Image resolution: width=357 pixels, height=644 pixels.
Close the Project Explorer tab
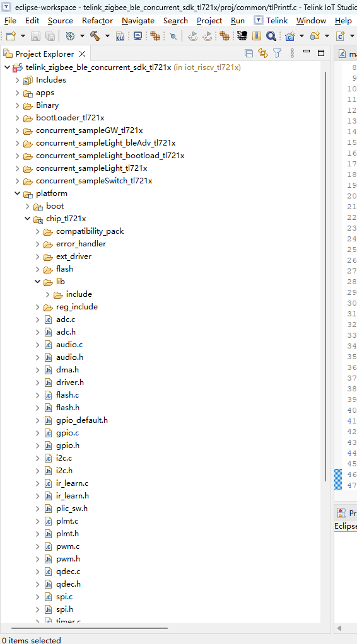coord(82,54)
